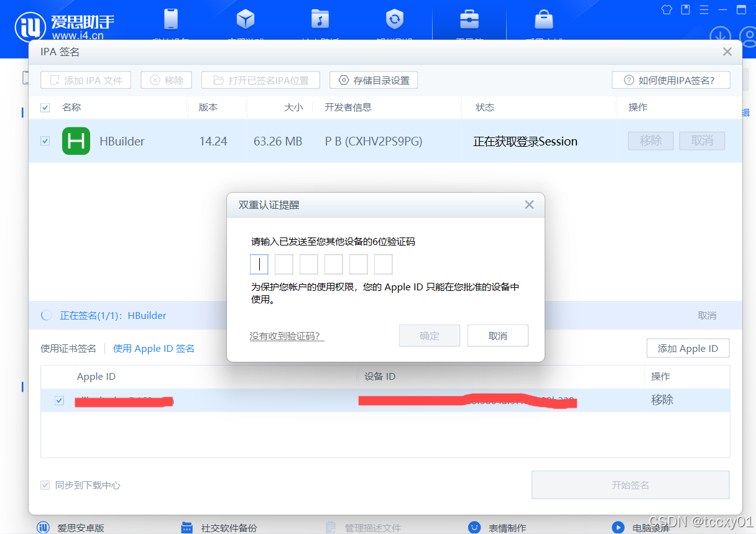756x534 pixels.
Task: Click the hamburger menu icon in title bar
Action: (x=704, y=9)
